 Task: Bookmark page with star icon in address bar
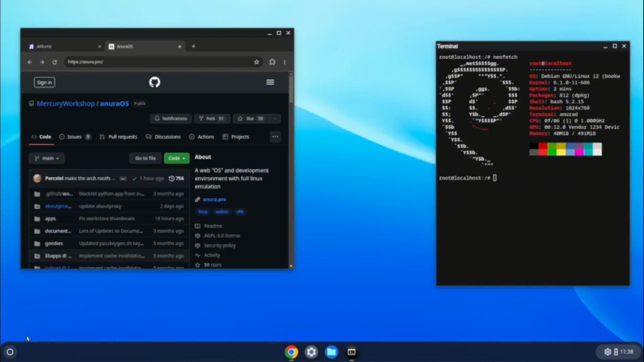point(257,62)
